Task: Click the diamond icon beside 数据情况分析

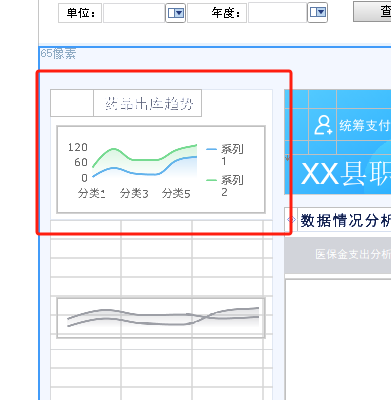Action: 291,219
